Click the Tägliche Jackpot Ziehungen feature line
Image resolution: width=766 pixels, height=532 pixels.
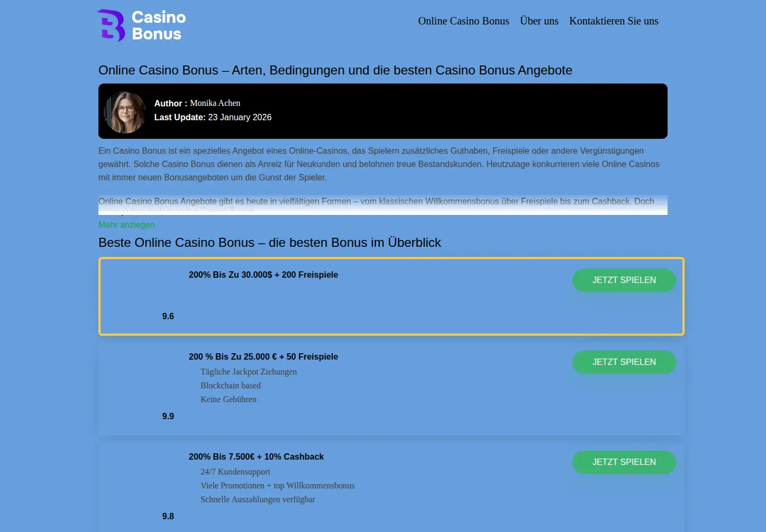coord(248,371)
